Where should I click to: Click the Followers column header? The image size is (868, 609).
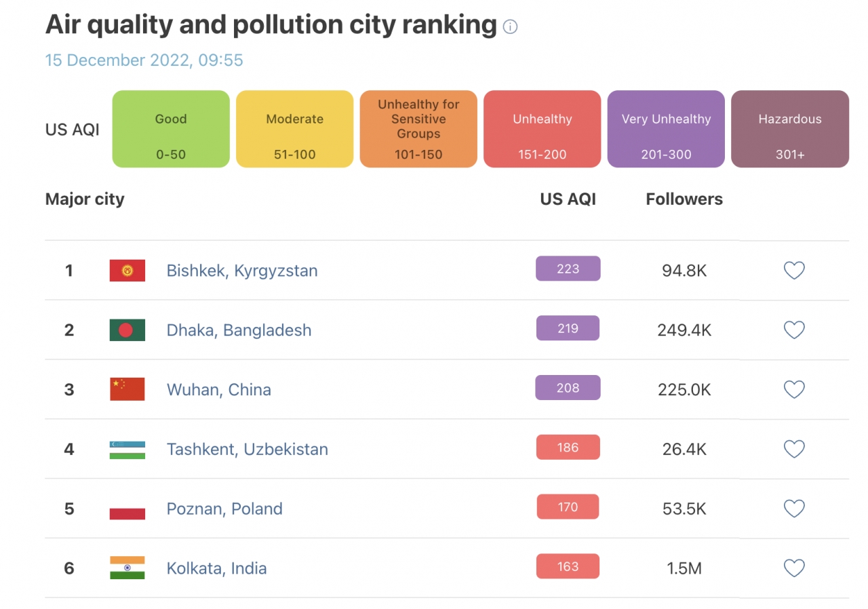tap(684, 199)
